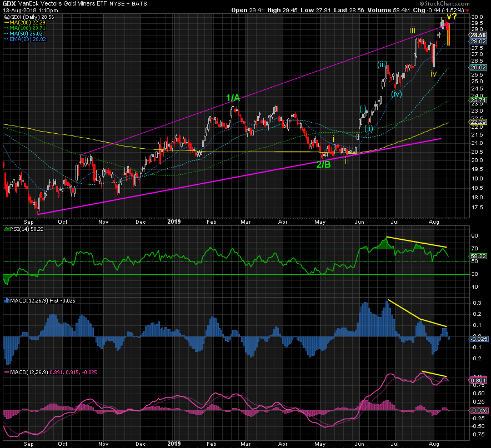Click the Volume 58.4M value
Image resolution: width=491 pixels, height=448 pixels.
(x=389, y=11)
